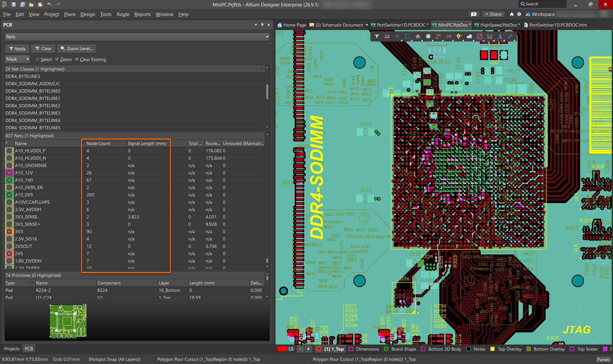613x364 pixels.
Task: Select the Place Line dimension tool
Action: (490, 36)
